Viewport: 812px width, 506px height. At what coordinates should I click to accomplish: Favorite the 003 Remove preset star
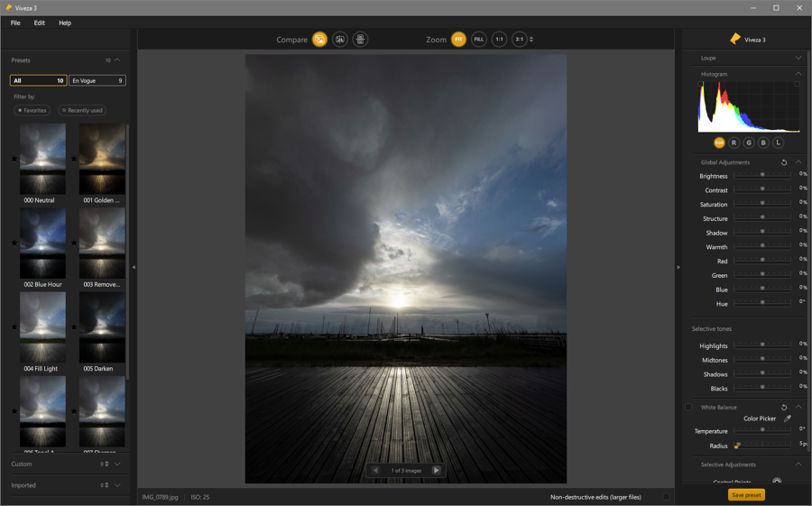tap(74, 243)
